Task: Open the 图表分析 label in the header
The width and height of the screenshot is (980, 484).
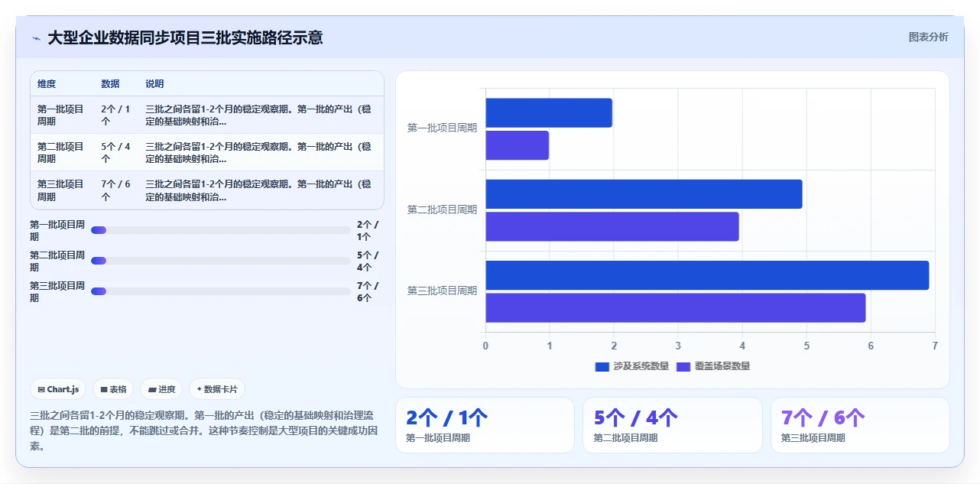Action: coord(928,37)
